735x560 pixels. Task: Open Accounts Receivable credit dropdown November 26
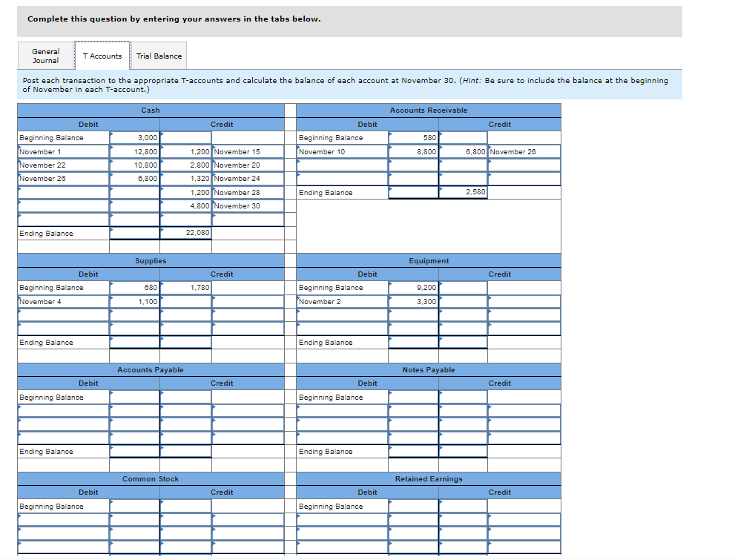coord(524,152)
